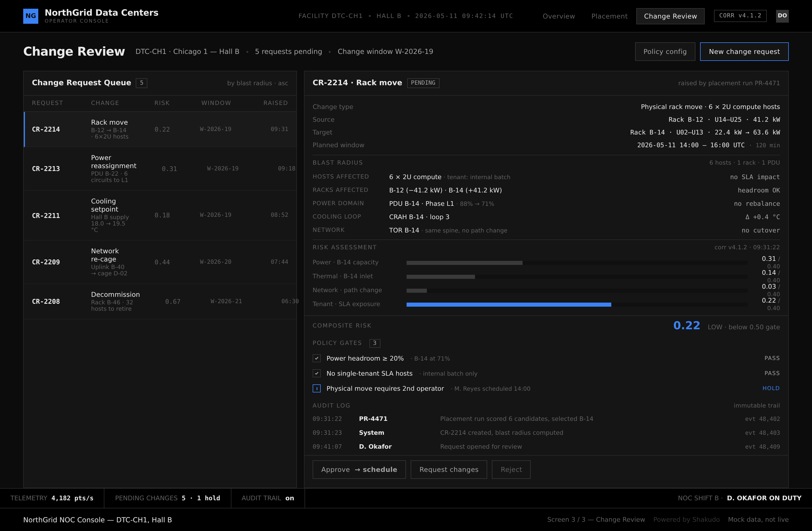Click the NG logo icon
The height and width of the screenshot is (531, 812).
[x=30, y=16]
